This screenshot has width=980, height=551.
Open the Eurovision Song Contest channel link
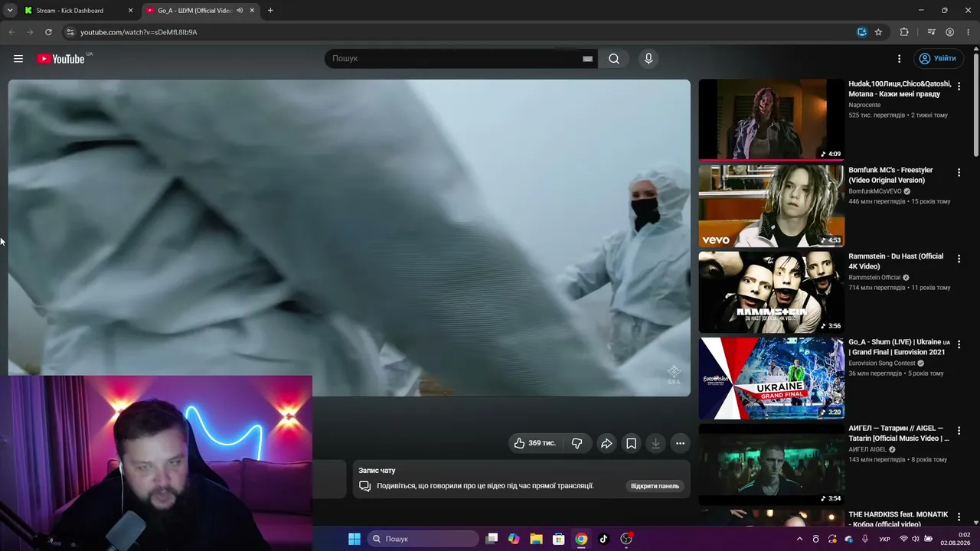(882, 364)
